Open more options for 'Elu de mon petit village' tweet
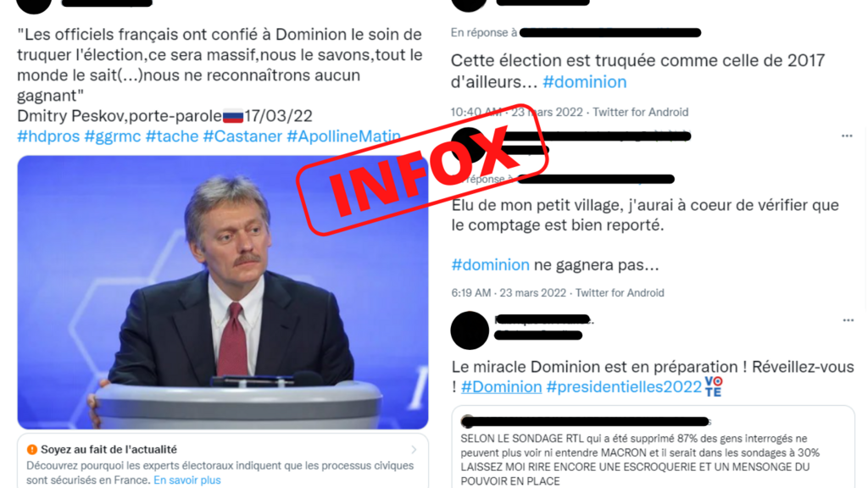The height and width of the screenshot is (488, 868). pyautogui.click(x=847, y=136)
